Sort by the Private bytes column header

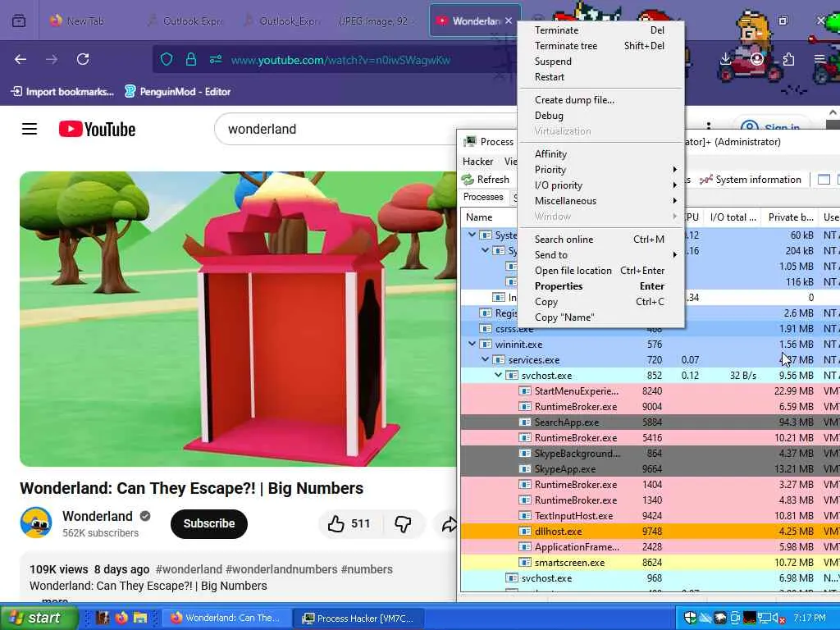pos(791,217)
